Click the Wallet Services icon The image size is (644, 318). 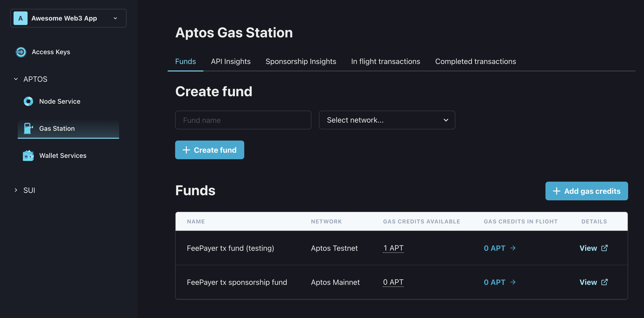28,155
